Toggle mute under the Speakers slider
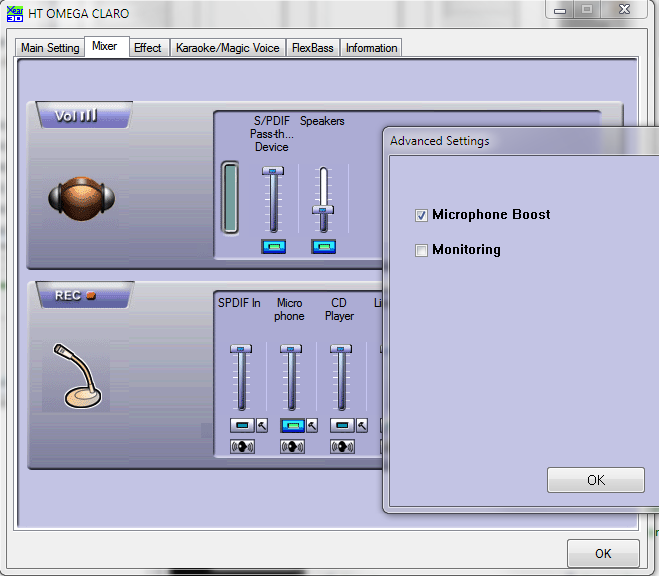Viewport: 659px width, 576px height. (x=324, y=247)
